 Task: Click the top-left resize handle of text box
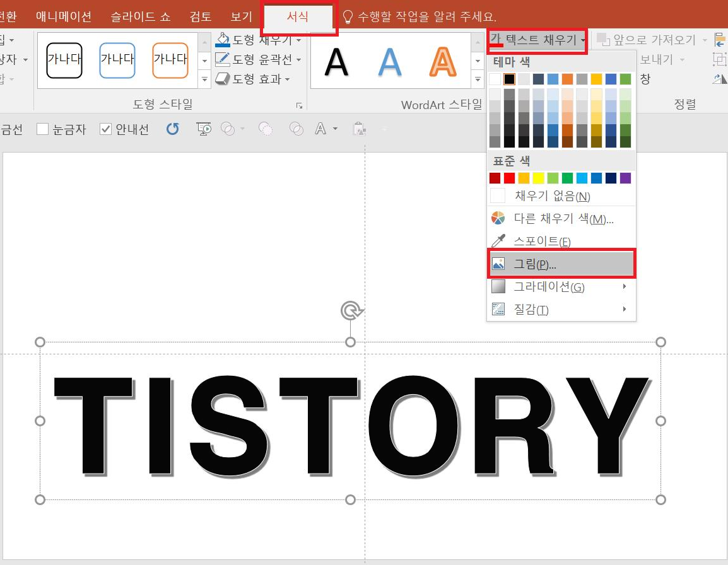point(40,342)
